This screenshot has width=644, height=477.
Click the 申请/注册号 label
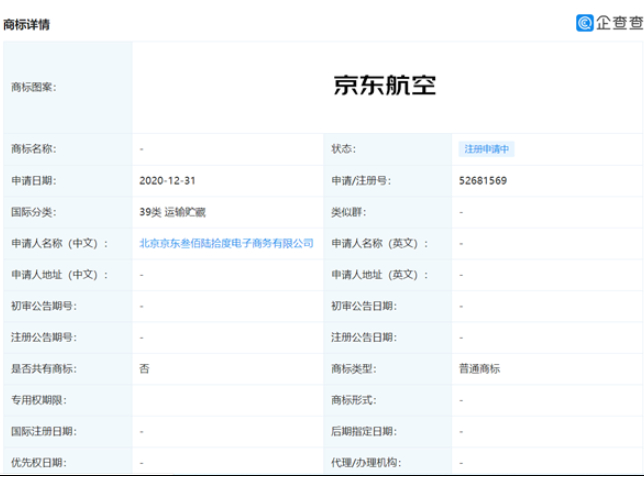361,181
